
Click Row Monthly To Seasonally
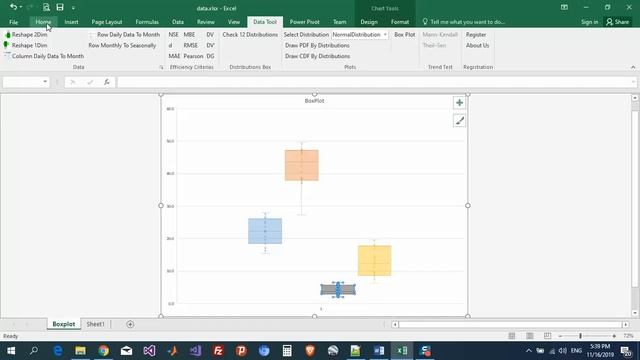122,45
